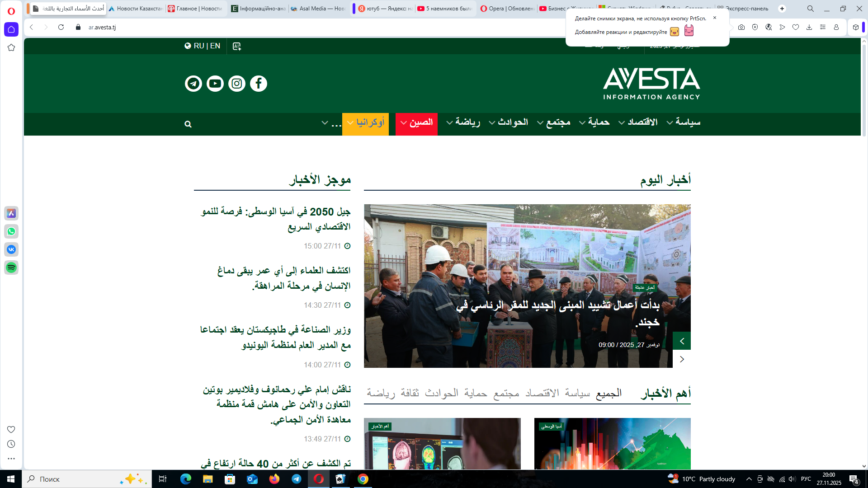Select the الجميع (All) news filter tab
Screen dimensions: 868x488
[609, 394]
